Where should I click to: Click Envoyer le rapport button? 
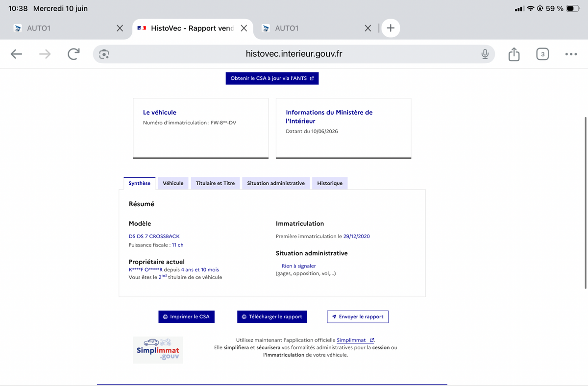[358, 316]
